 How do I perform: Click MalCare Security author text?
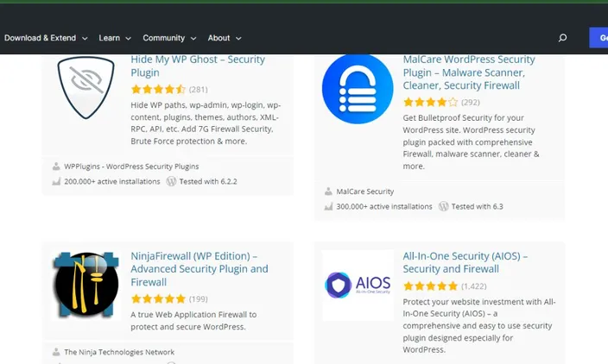click(364, 191)
